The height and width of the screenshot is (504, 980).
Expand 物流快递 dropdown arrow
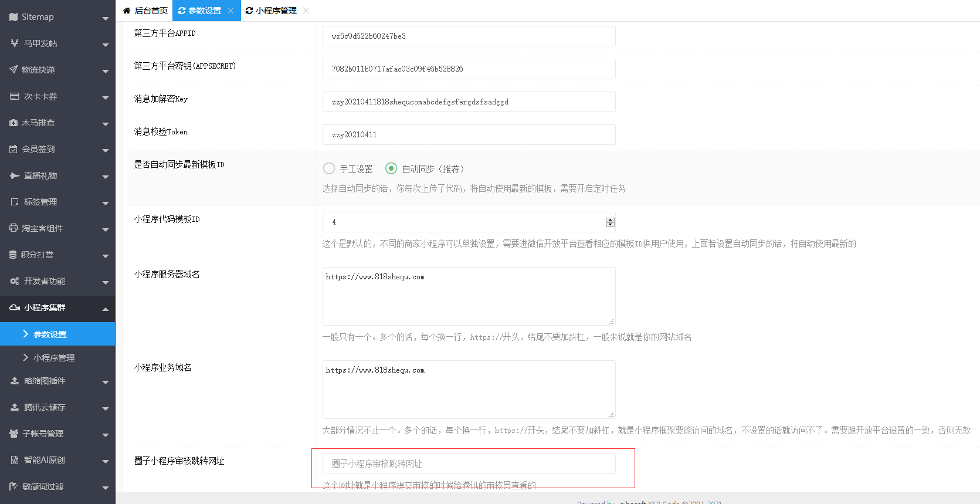106,71
